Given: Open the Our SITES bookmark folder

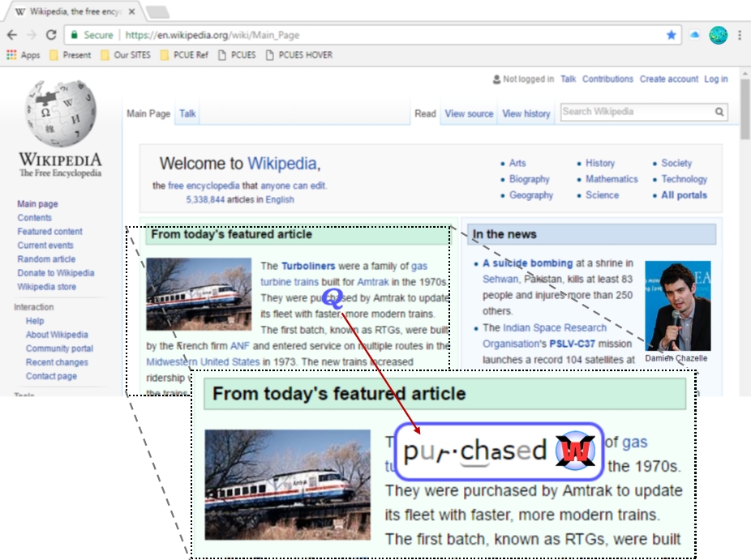Looking at the screenshot, I should 126,55.
